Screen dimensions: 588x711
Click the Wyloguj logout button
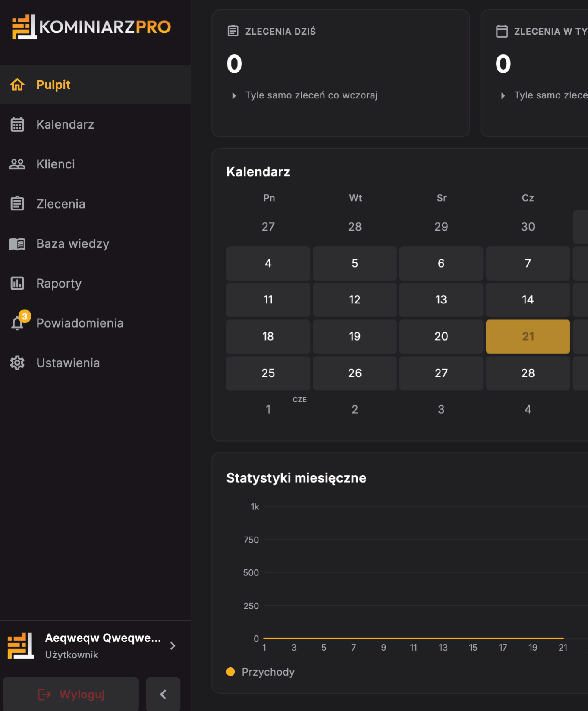(x=71, y=694)
